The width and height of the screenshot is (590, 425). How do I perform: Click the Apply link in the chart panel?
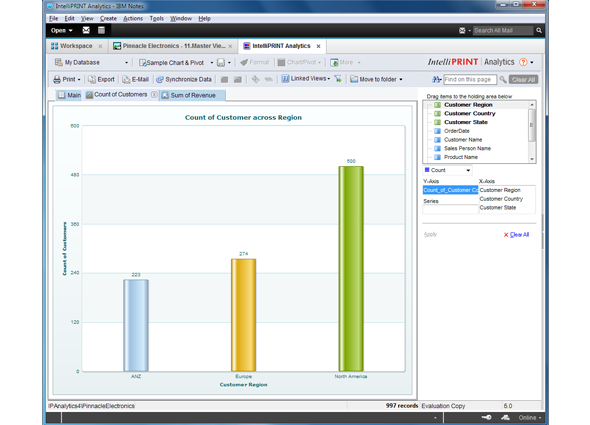click(430, 234)
